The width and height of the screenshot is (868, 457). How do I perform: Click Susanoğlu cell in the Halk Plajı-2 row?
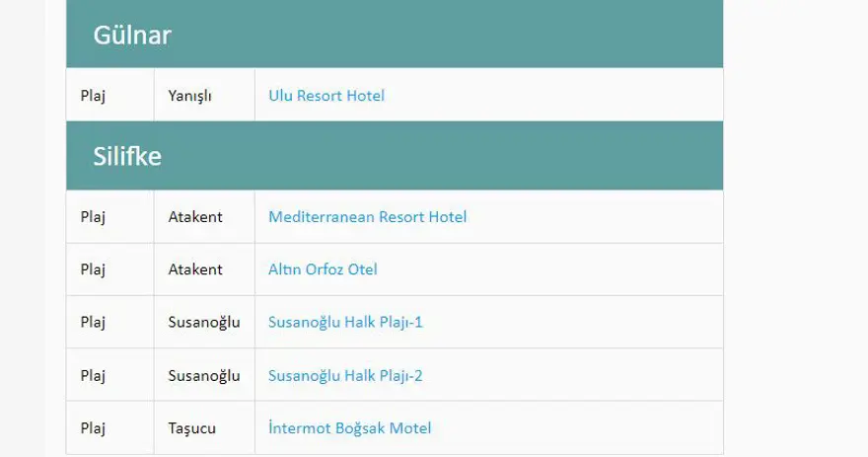click(x=204, y=376)
